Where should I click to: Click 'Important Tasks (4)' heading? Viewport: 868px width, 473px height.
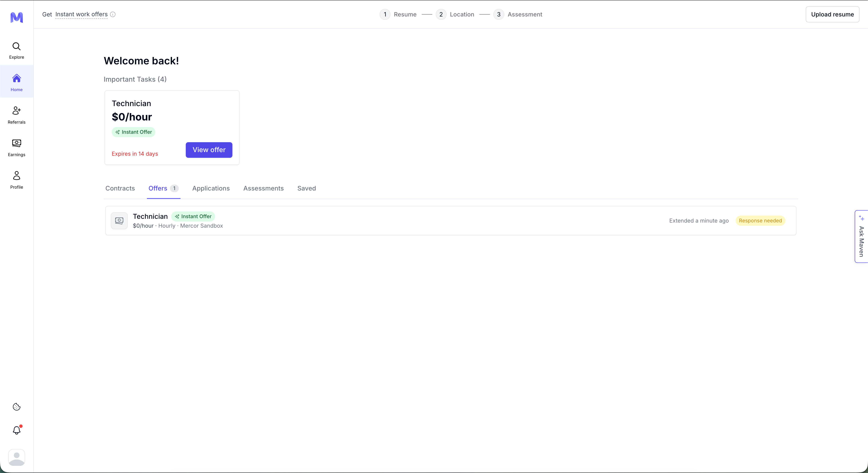[135, 80]
